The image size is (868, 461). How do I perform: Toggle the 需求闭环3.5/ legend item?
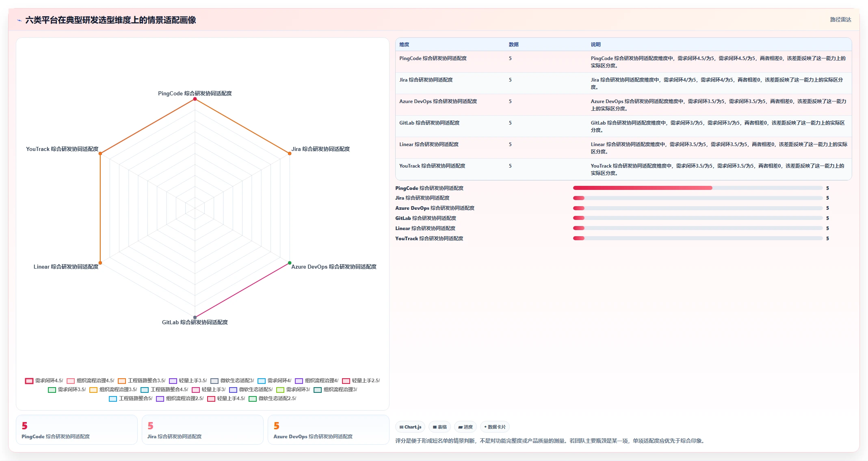pyautogui.click(x=67, y=390)
